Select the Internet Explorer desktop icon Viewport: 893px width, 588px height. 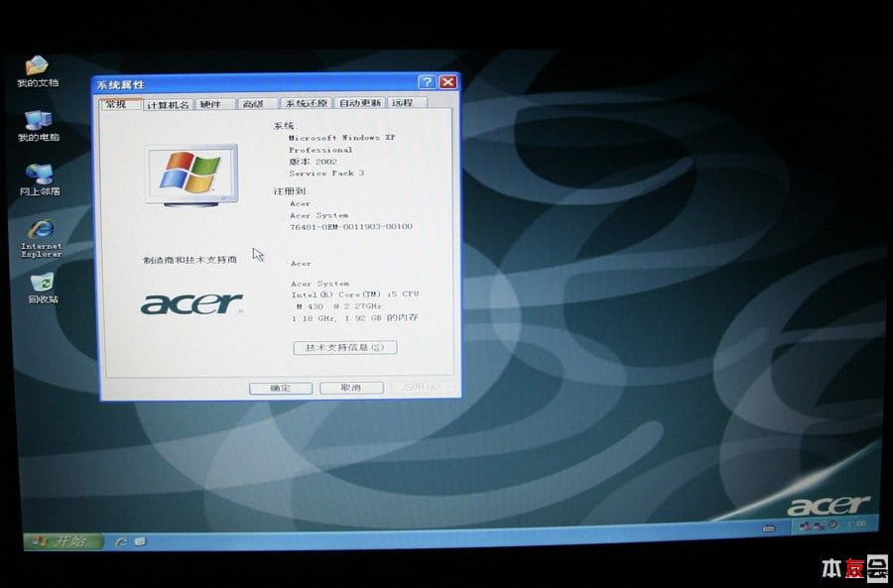41,239
